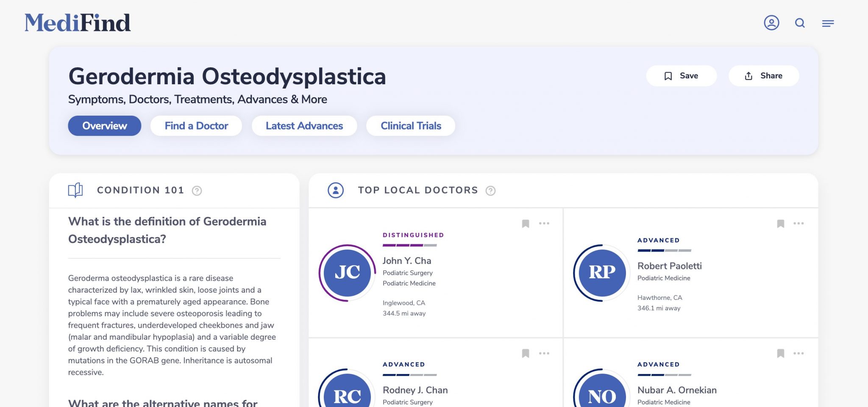Screen dimensions: 868x407
Task: Switch to the Find a Doctor tab
Action: tap(196, 126)
